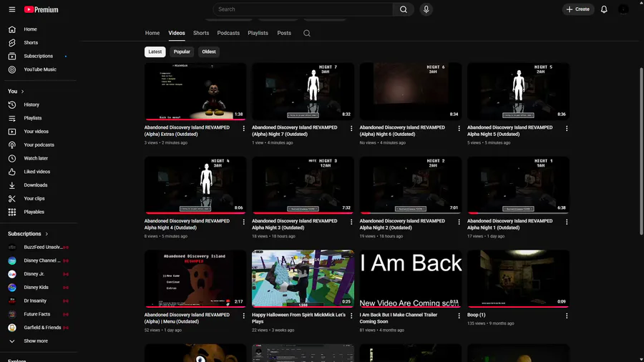Viewport: 644px width, 362px height.
Task: Expand the Subscriptions section heading
Action: pos(28,234)
